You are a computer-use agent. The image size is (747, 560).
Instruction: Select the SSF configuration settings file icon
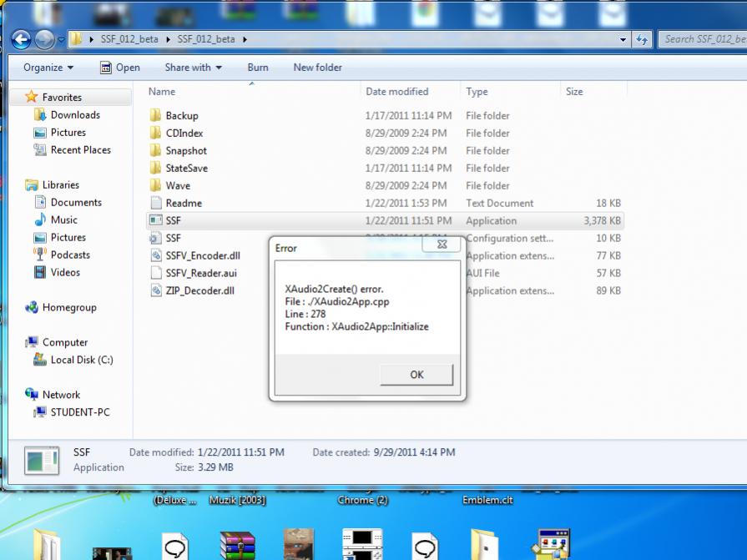[x=155, y=238]
